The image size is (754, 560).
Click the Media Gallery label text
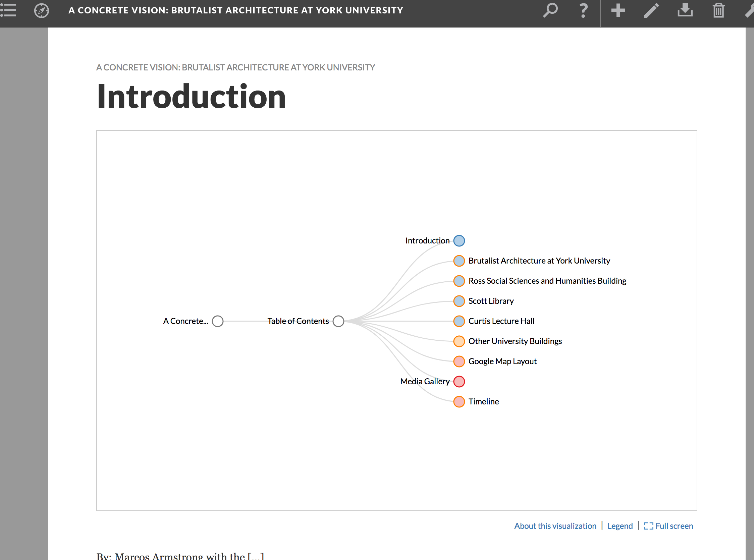tap(425, 381)
